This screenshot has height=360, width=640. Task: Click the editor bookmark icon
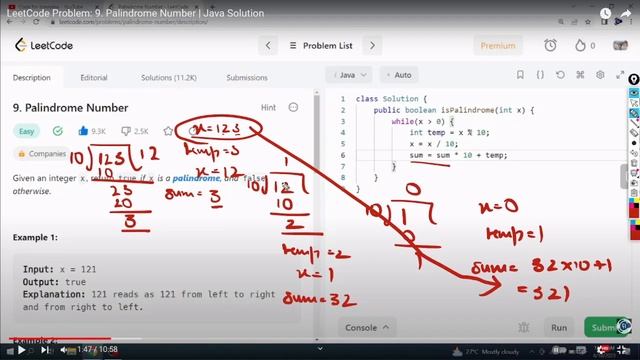click(520, 75)
